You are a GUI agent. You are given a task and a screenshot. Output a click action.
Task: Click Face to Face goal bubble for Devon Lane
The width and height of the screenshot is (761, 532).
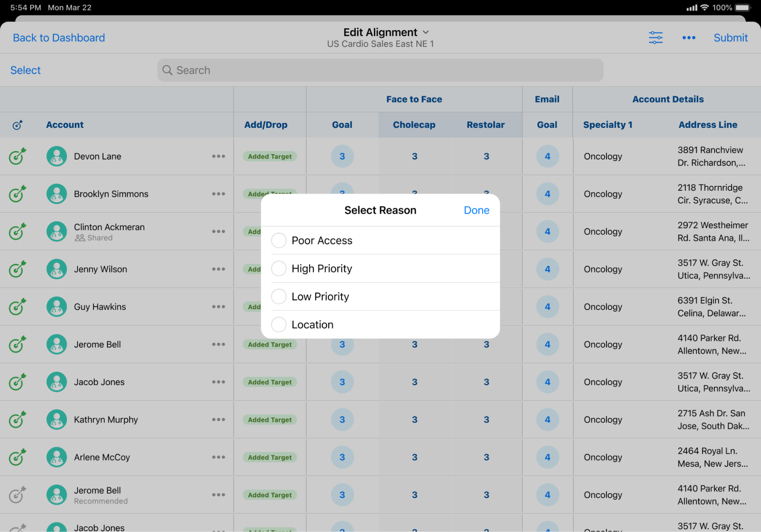point(342,156)
